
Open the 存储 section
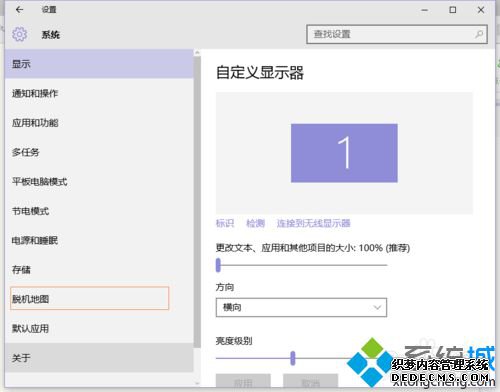99,270
